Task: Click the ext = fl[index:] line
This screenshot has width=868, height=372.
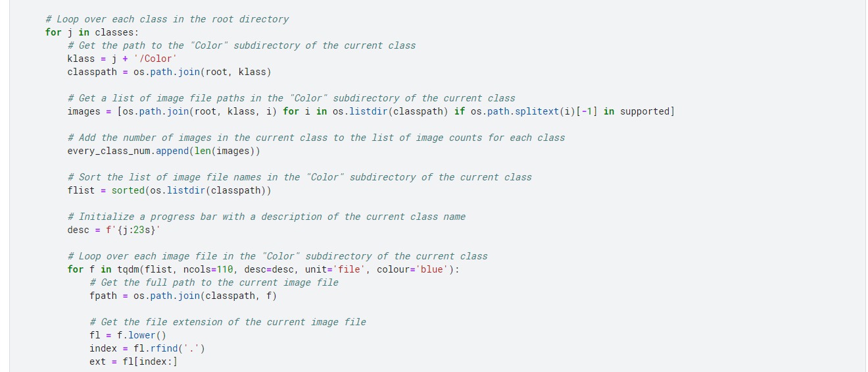Action: point(133,361)
